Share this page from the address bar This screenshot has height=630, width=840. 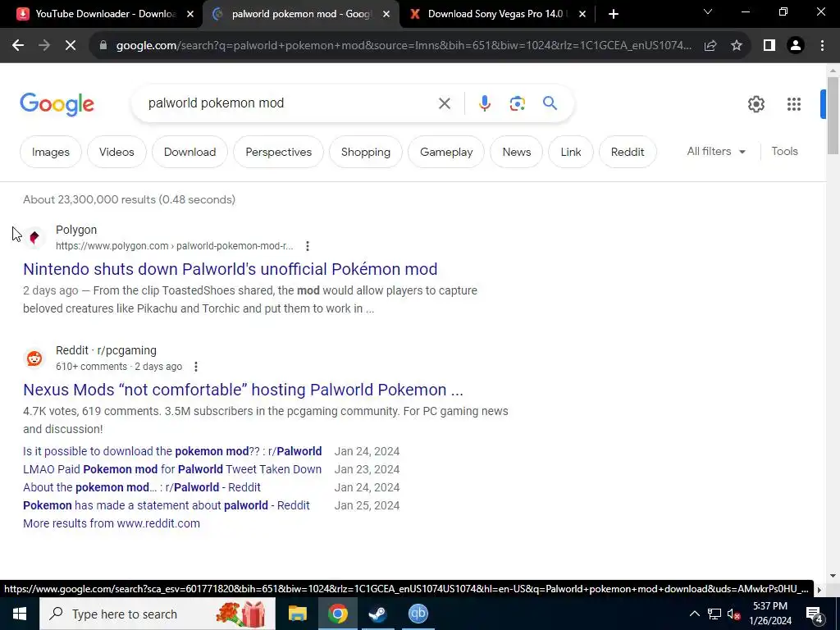pyautogui.click(x=710, y=46)
